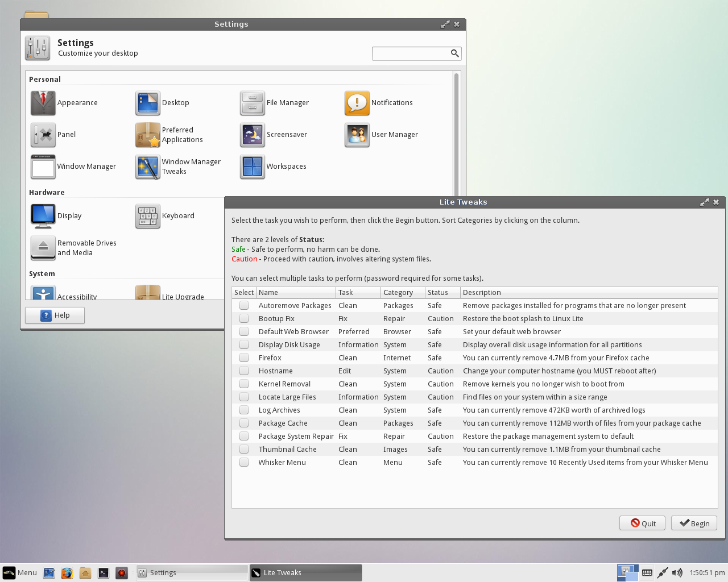The image size is (728, 582).
Task: Open home folder from taskbar
Action: (x=85, y=573)
